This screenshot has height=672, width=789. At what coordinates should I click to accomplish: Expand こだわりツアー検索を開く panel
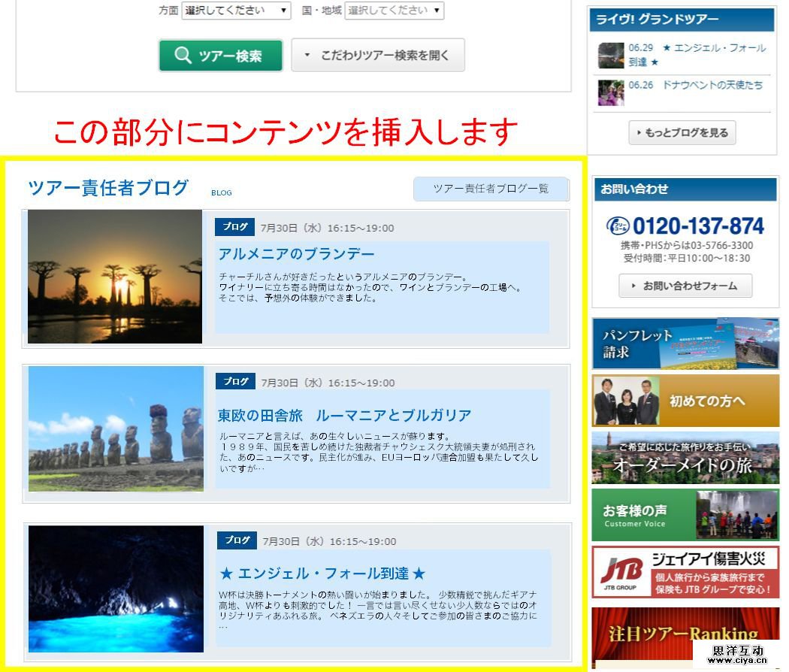378,56
